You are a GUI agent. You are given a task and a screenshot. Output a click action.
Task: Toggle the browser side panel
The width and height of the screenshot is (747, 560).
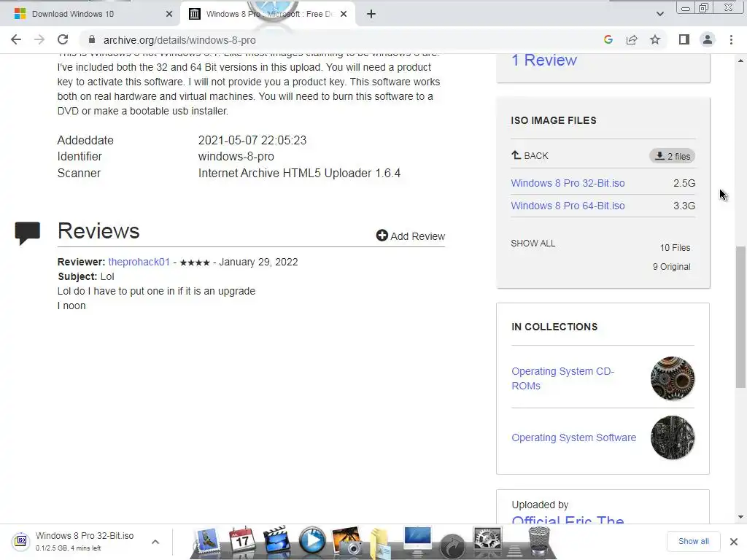tap(684, 39)
